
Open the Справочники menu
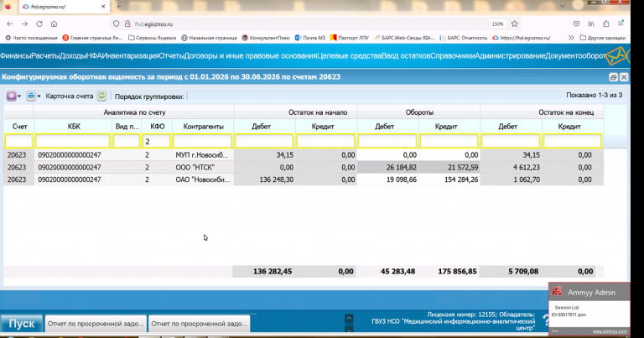coord(453,56)
